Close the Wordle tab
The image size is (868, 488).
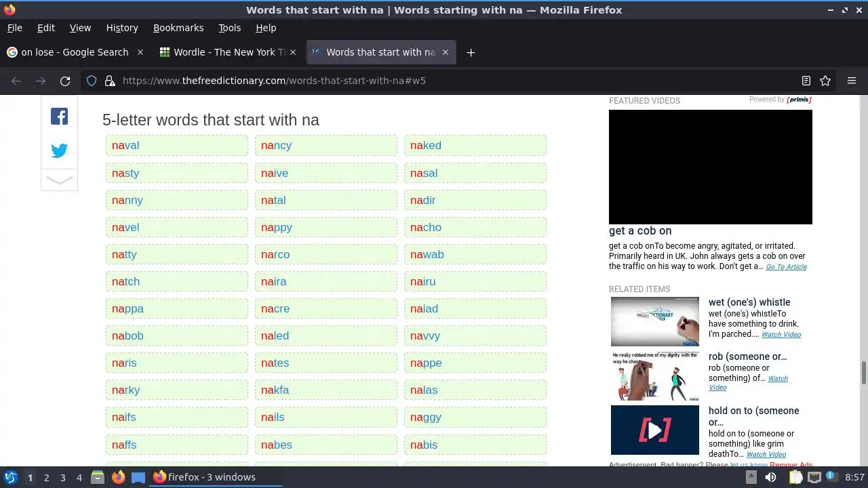[x=293, y=52]
